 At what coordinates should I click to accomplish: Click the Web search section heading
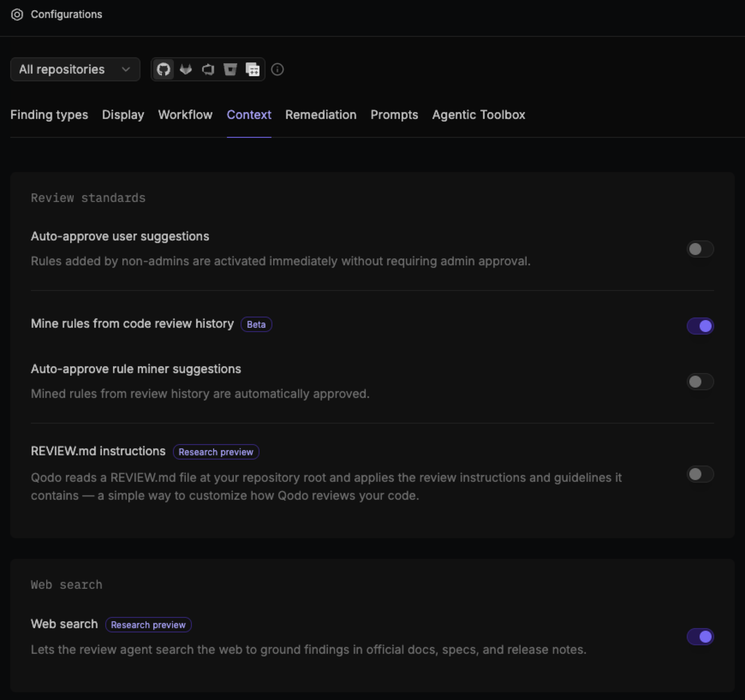pos(66,584)
